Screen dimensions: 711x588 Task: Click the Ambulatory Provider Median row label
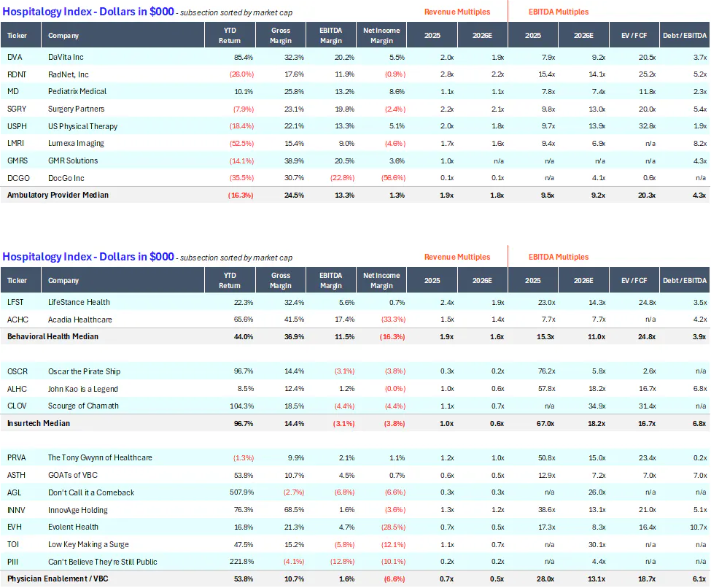click(58, 195)
